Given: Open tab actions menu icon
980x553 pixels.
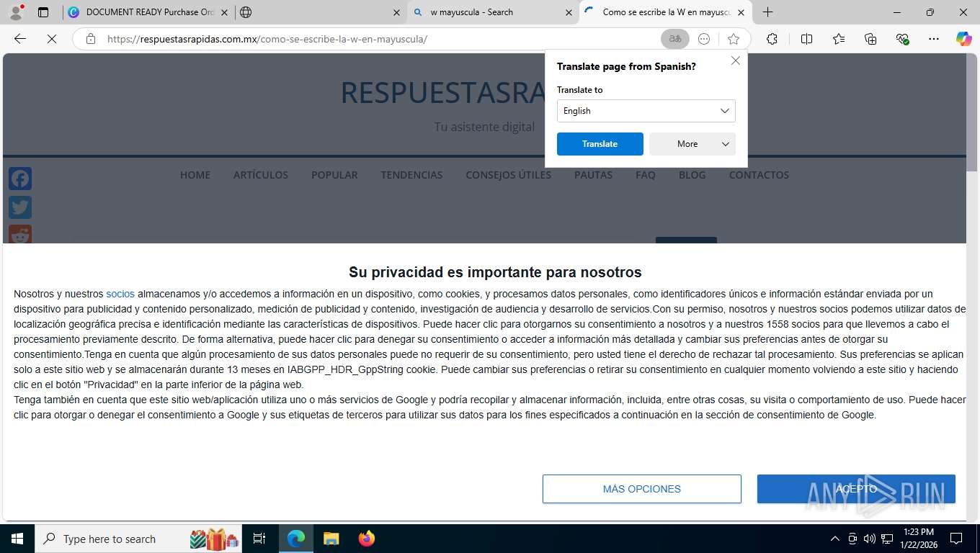Looking at the screenshot, I should [43, 12].
